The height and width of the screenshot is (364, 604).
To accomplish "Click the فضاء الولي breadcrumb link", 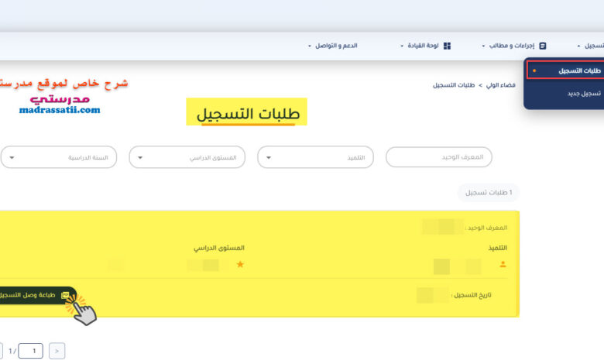I will point(500,85).
